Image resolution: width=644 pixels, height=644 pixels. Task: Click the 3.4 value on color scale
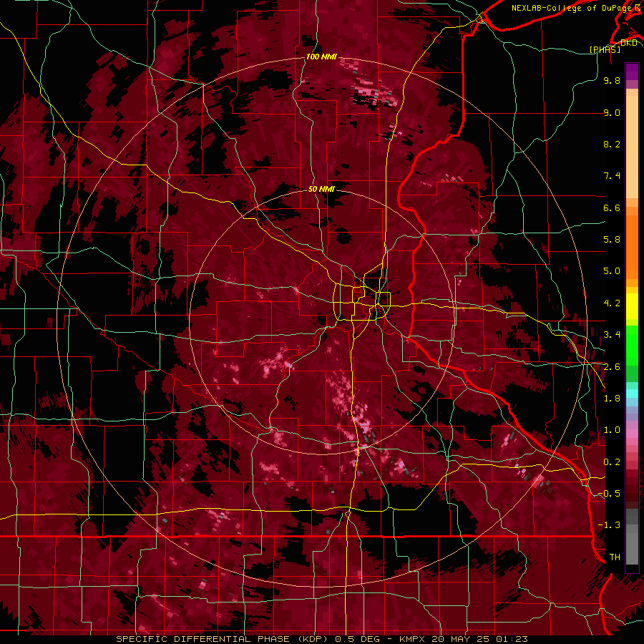click(612, 335)
